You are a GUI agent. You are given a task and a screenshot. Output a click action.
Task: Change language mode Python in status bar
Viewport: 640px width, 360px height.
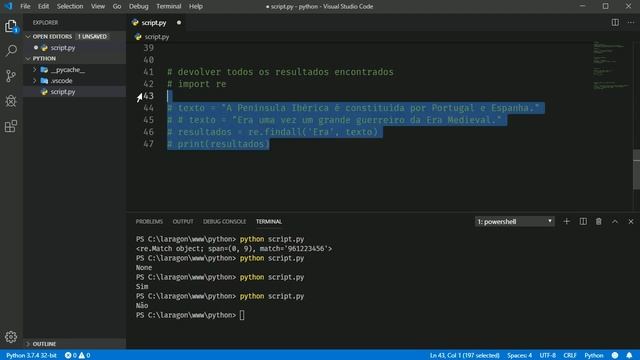(x=593, y=355)
